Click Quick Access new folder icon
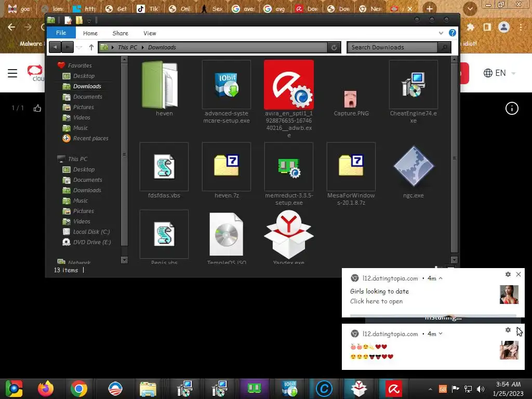The image size is (532, 399). click(x=79, y=20)
